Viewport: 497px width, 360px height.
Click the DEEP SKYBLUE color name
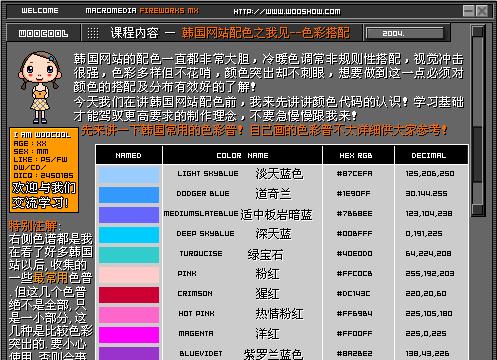click(x=205, y=233)
